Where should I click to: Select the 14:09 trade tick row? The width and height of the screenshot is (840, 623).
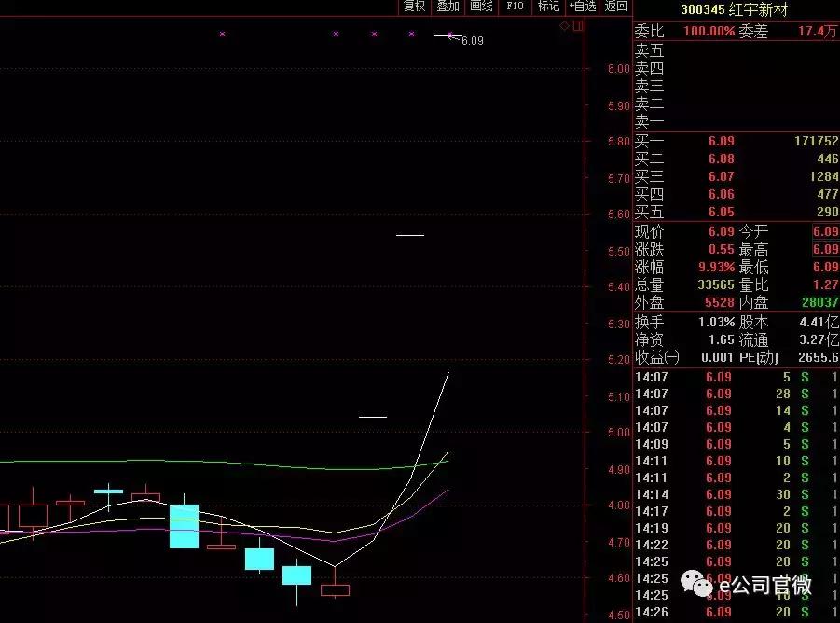pyautogui.click(x=737, y=444)
